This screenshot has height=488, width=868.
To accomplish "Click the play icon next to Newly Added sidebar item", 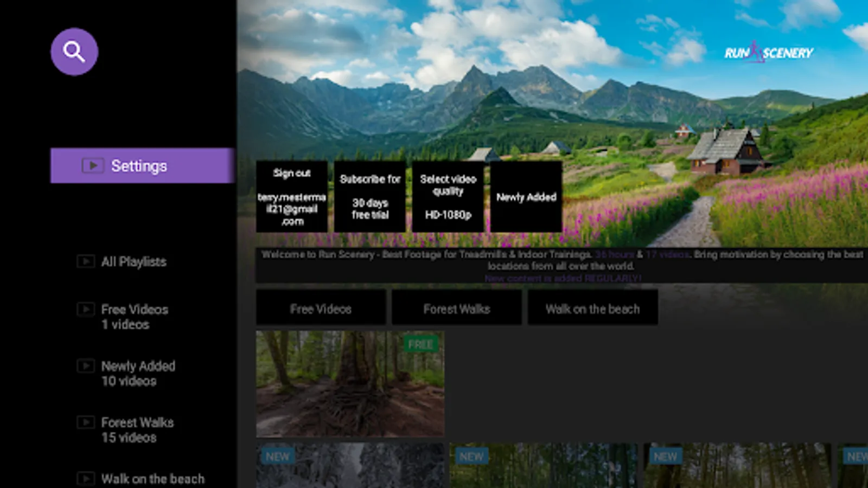I will click(x=86, y=366).
